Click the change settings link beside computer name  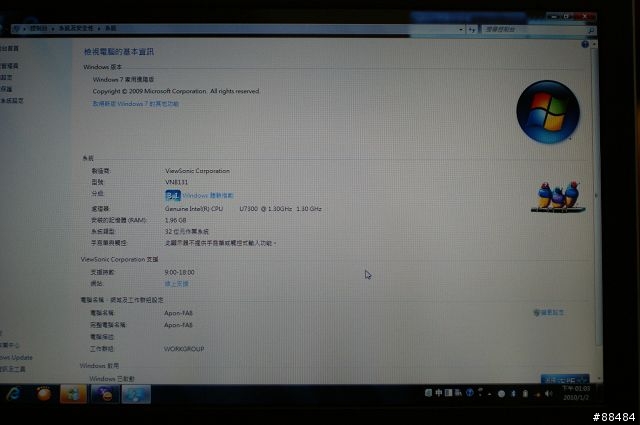pos(549,313)
